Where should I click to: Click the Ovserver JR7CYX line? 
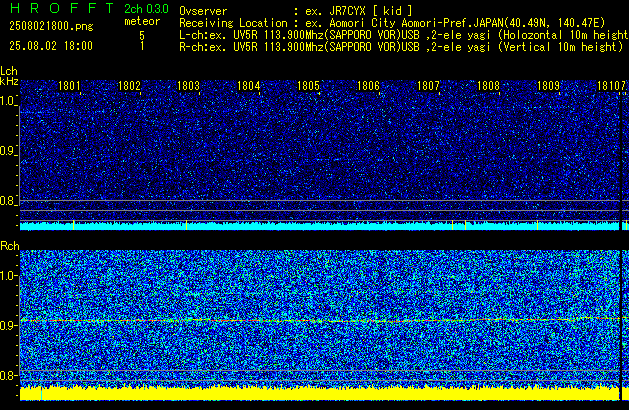point(296,11)
